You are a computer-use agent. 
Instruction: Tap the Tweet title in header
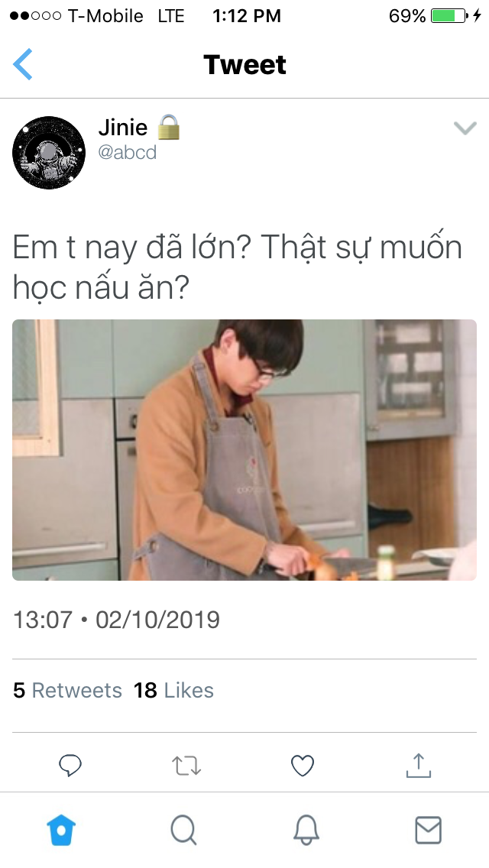click(244, 64)
